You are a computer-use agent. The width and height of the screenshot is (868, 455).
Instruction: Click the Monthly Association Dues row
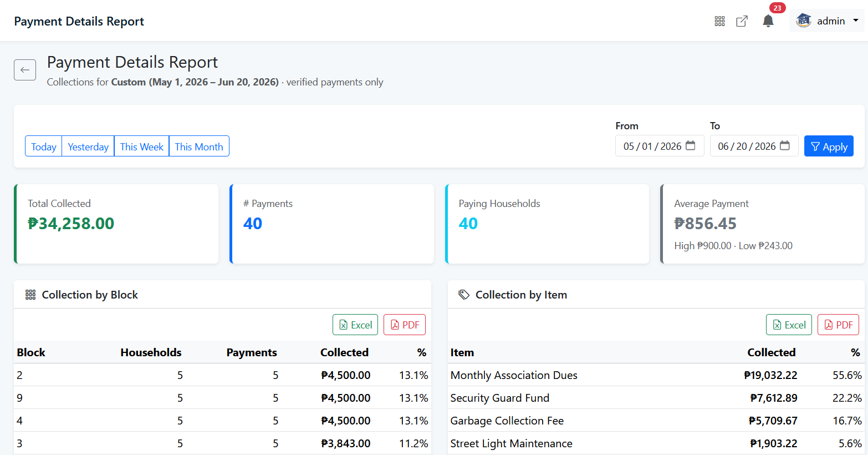click(x=656, y=375)
